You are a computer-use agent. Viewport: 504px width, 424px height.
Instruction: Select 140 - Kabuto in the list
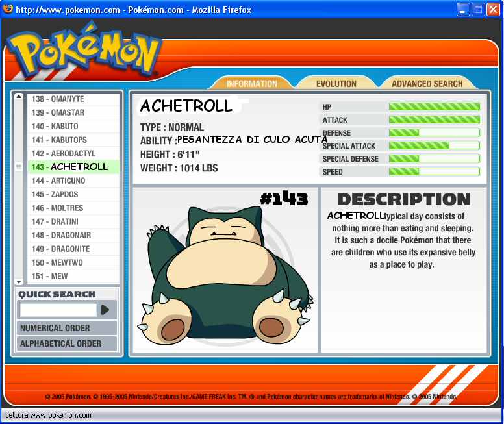pos(73,126)
